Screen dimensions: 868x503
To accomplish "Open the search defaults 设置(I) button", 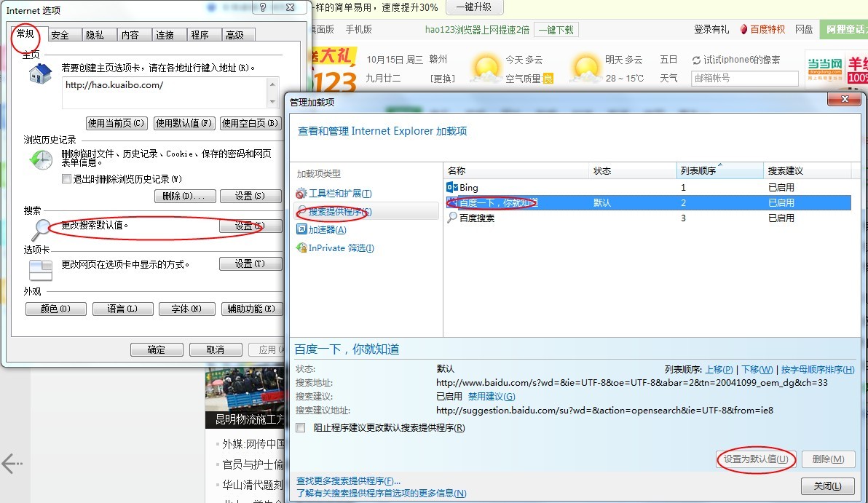I will (x=250, y=226).
